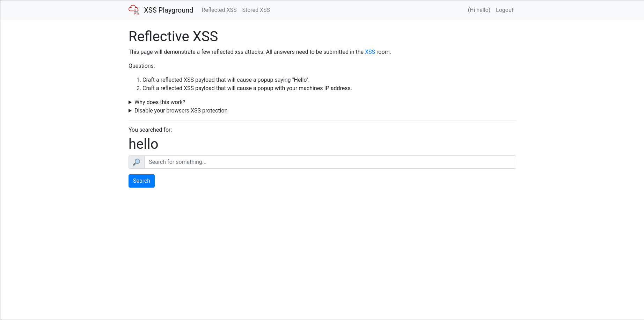Follow the blue XSS room link
644x320 pixels.
point(370,52)
